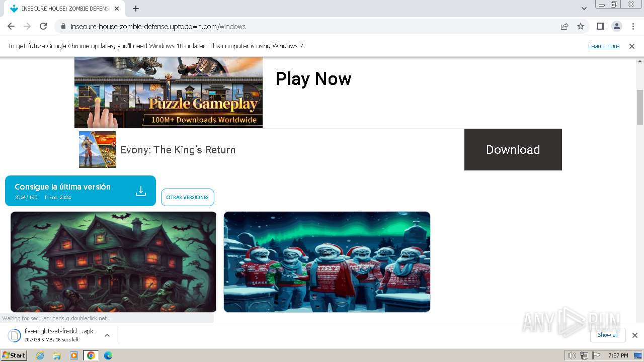
Task: View site security lock info
Action: (63, 26)
